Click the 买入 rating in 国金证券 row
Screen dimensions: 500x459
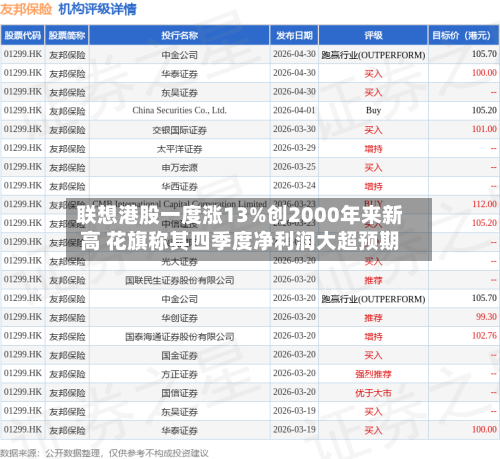point(373,355)
